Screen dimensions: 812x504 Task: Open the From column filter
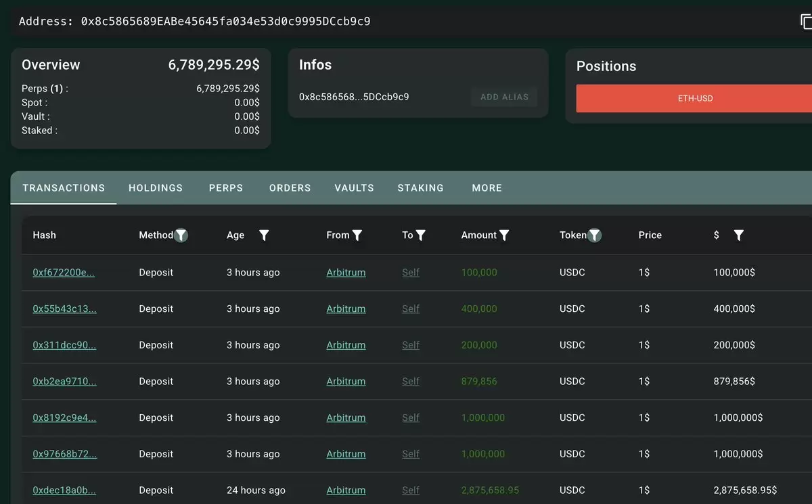[357, 235]
